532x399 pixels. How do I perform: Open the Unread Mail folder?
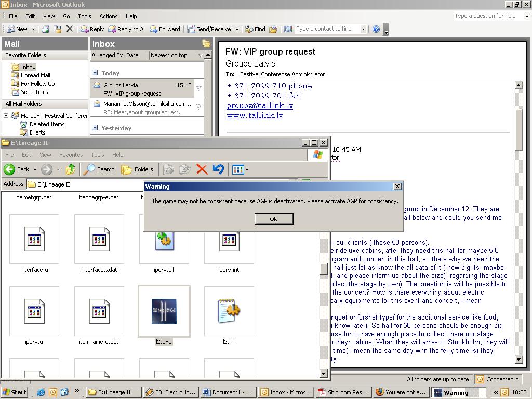35,75
